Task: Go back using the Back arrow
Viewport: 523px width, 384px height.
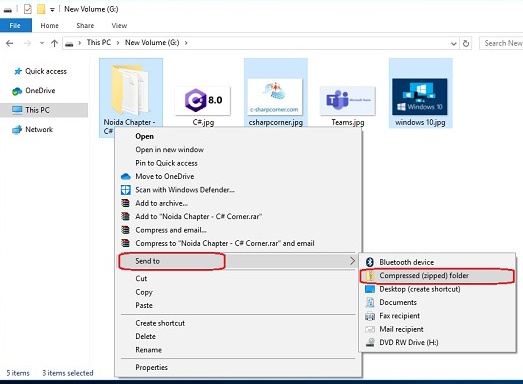Action: 10,43
